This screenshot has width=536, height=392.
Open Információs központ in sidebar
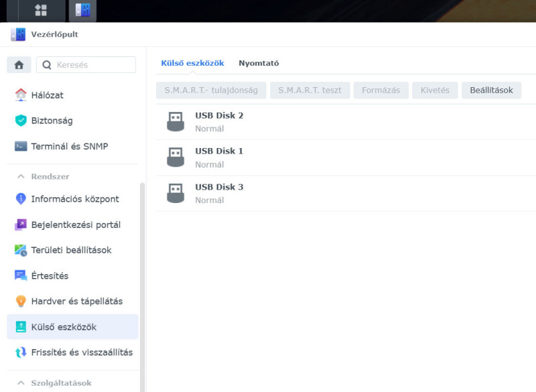(72, 199)
